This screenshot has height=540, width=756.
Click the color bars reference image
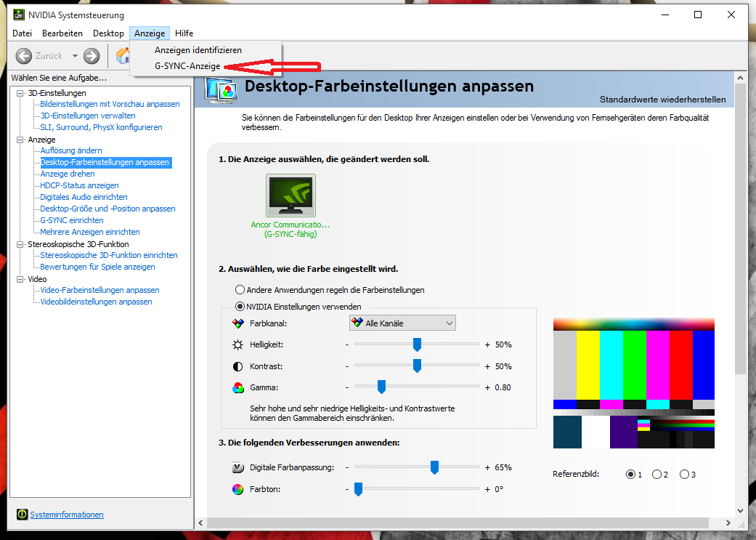point(633,383)
